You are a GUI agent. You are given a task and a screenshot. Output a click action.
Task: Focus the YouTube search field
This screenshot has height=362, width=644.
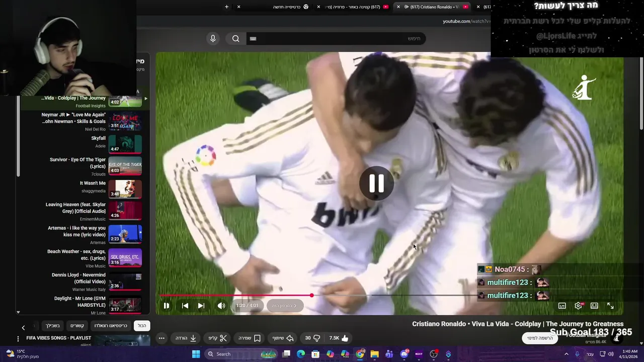point(335,39)
